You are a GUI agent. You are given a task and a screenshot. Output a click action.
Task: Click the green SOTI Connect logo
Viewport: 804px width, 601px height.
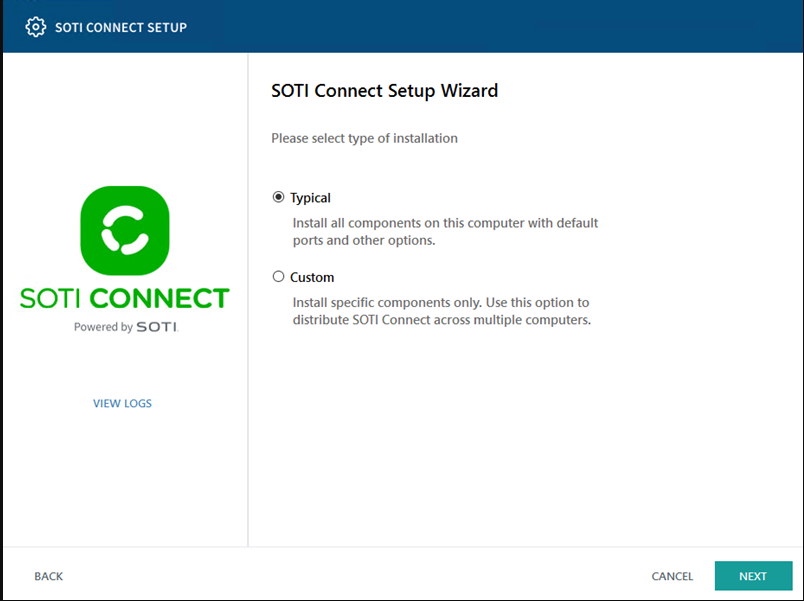[x=122, y=230]
